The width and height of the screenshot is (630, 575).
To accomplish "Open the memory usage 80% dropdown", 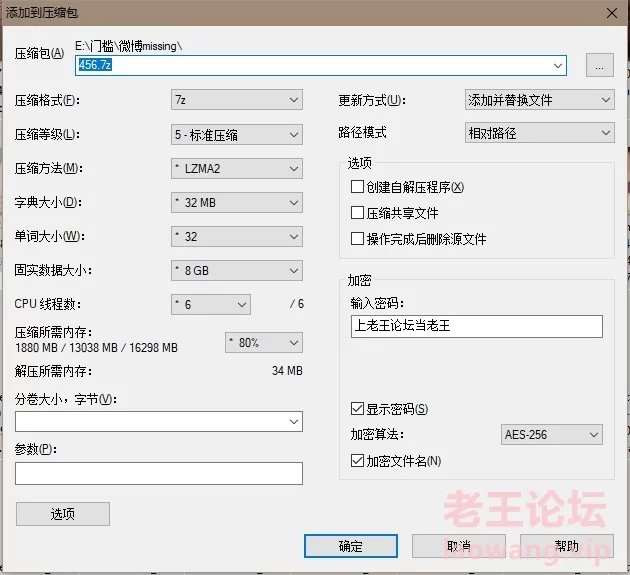I will (264, 342).
